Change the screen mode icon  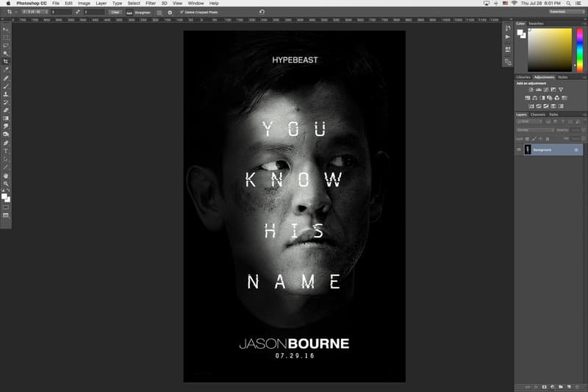[6, 215]
